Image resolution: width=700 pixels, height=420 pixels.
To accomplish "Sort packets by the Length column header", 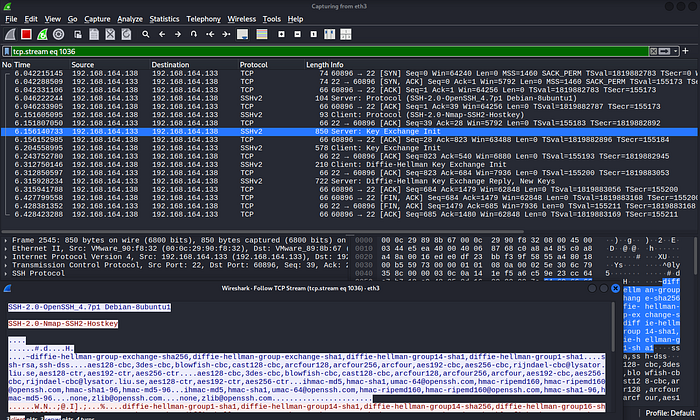I will (317, 65).
